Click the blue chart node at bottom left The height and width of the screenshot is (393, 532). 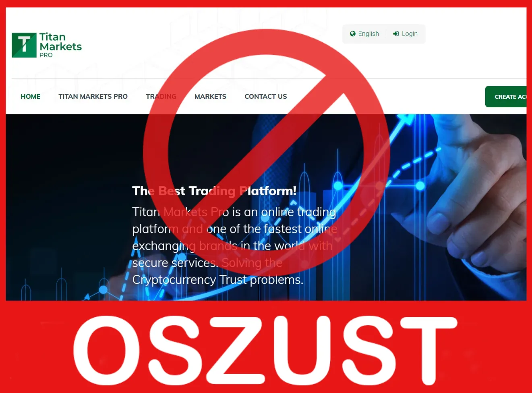[103, 289]
